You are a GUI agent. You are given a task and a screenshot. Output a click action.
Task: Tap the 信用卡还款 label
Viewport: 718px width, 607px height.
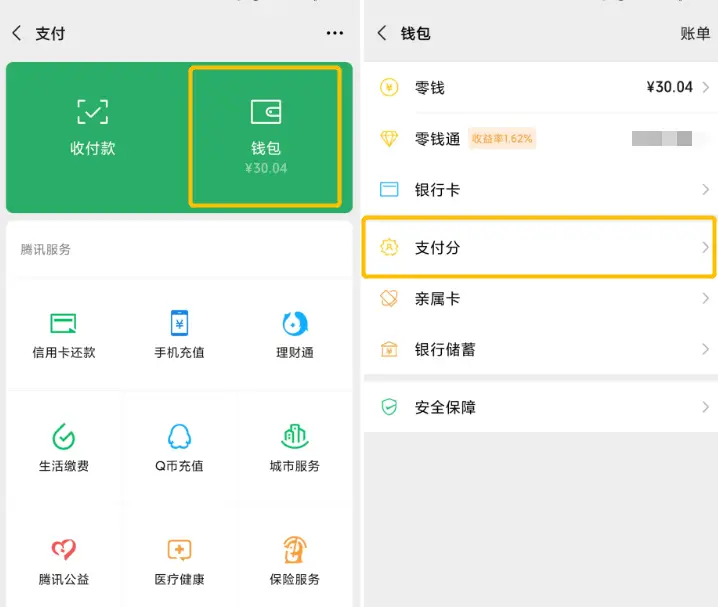64,352
